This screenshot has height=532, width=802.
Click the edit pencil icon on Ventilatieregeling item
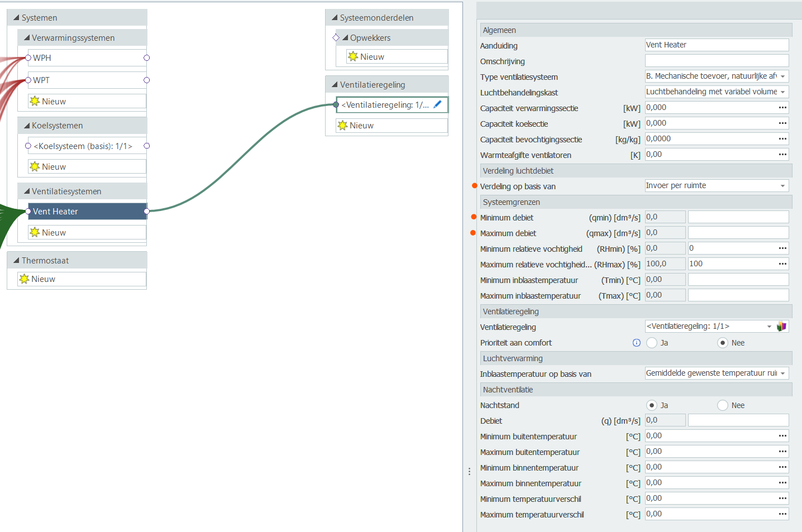coord(437,104)
